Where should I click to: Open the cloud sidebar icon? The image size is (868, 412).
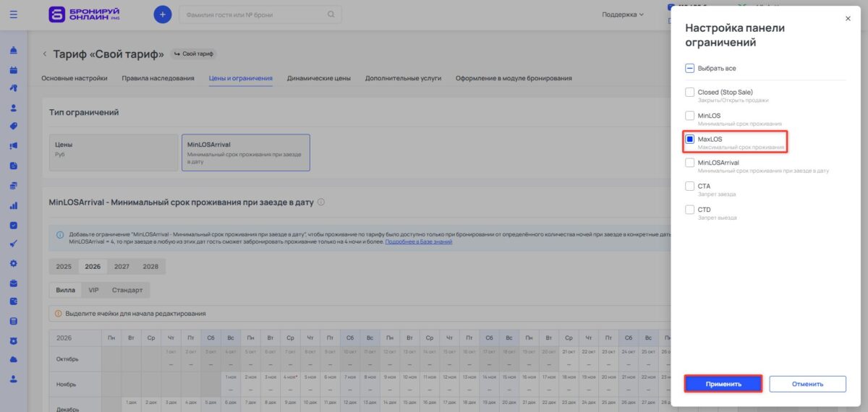(x=14, y=360)
